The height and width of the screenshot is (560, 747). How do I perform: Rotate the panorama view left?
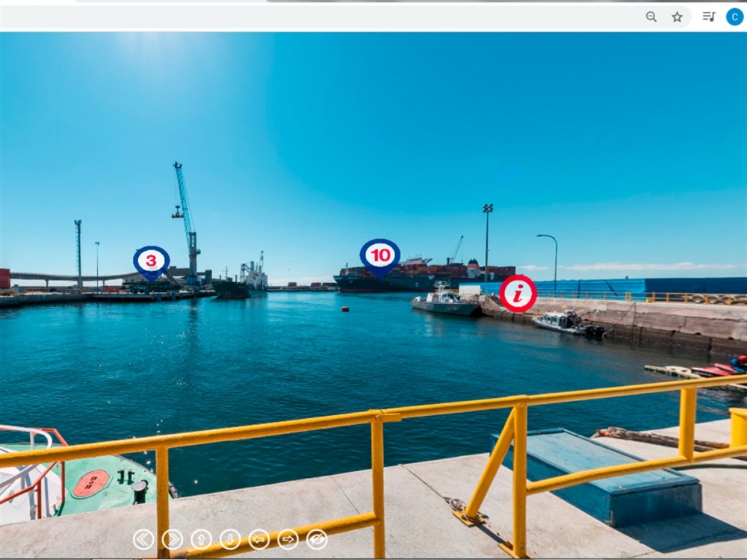tap(259, 539)
